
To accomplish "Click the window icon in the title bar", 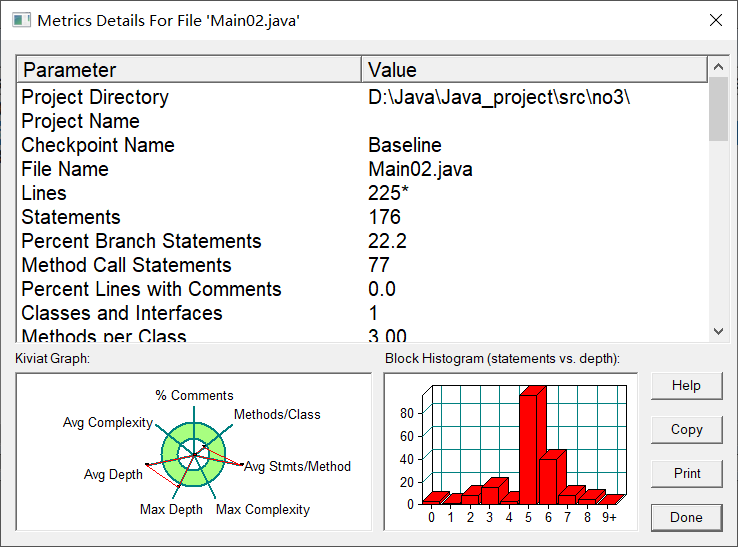I will pos(21,20).
